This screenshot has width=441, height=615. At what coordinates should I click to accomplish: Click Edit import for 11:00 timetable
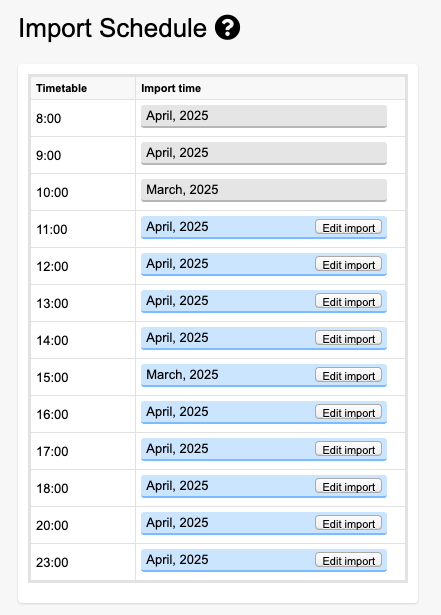[348, 227]
